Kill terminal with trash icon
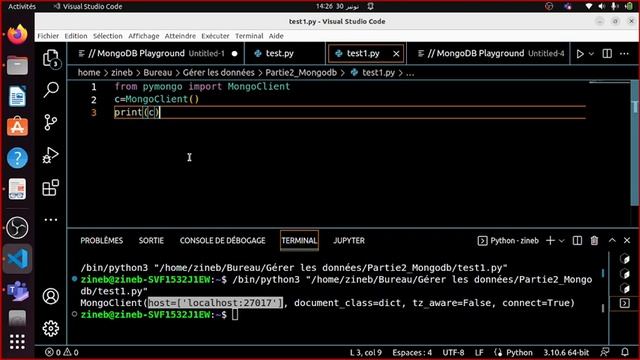The image size is (640, 360). 594,241
